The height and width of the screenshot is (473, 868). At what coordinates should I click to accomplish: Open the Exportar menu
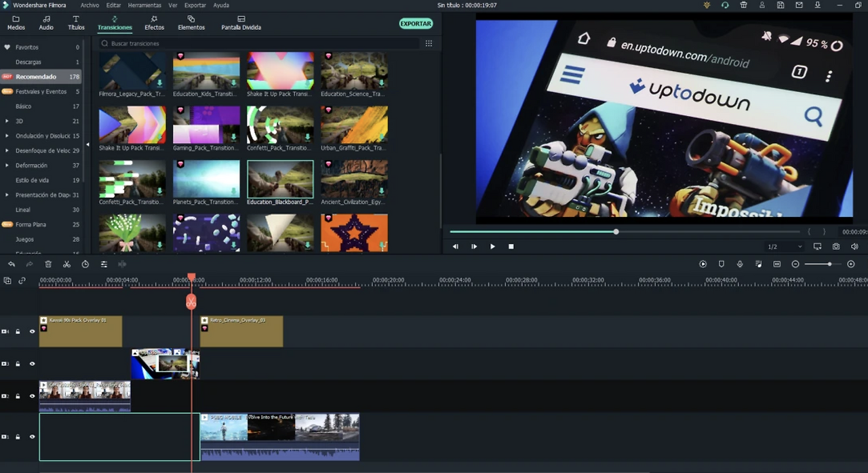(x=195, y=5)
